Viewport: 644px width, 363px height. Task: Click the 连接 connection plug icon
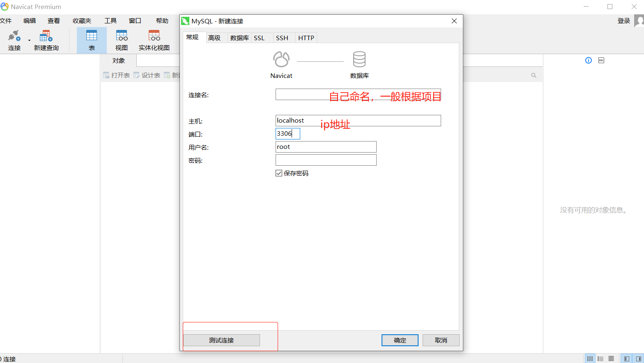tap(14, 36)
